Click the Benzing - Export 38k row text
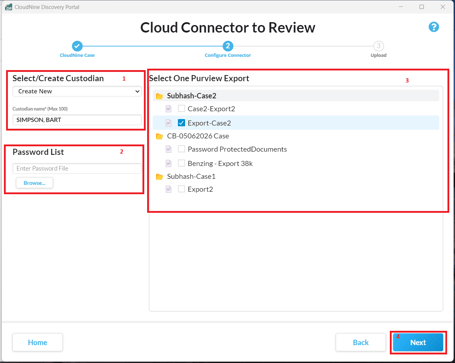455x363 pixels. tap(220, 163)
